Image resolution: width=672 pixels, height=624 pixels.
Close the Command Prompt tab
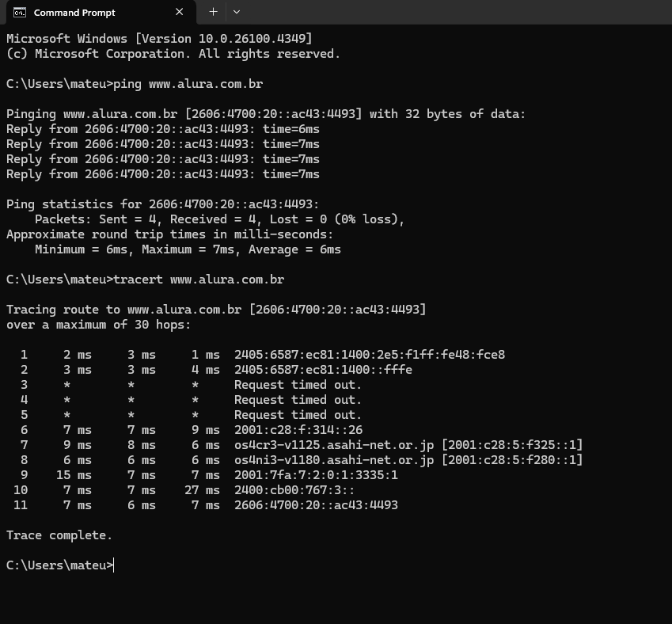pyautogui.click(x=180, y=12)
